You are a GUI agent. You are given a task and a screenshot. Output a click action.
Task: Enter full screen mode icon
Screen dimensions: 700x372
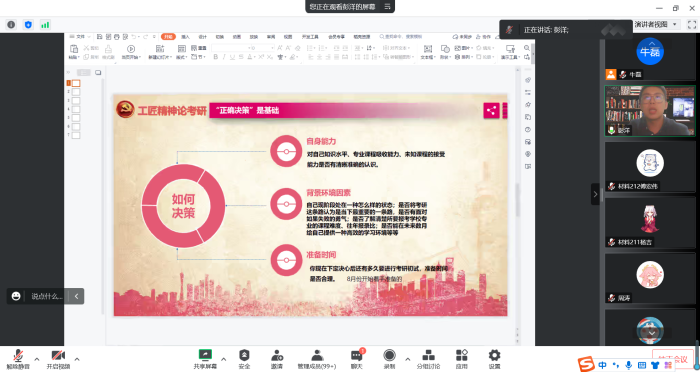[692, 25]
